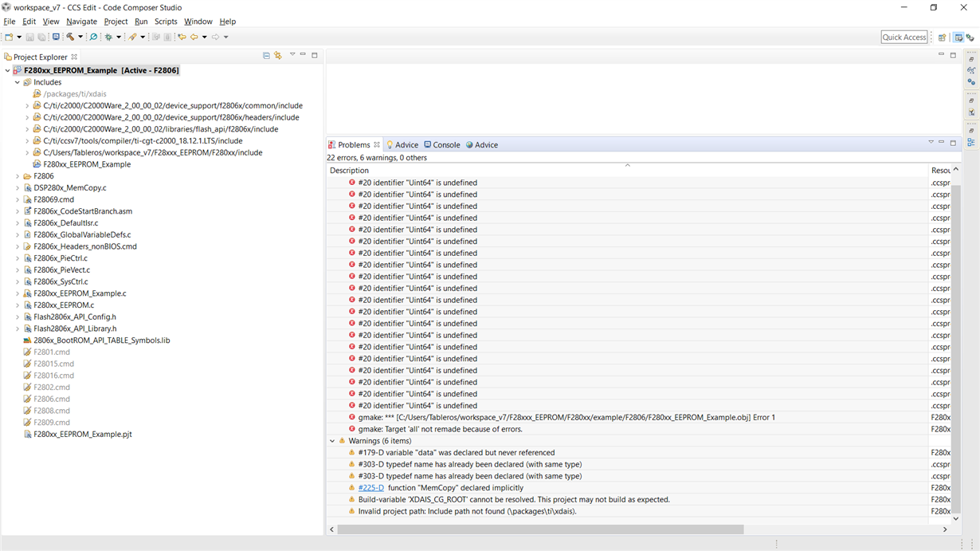Maximize the Problems view panel
Viewport: 980px width, 551px height.
[x=953, y=143]
